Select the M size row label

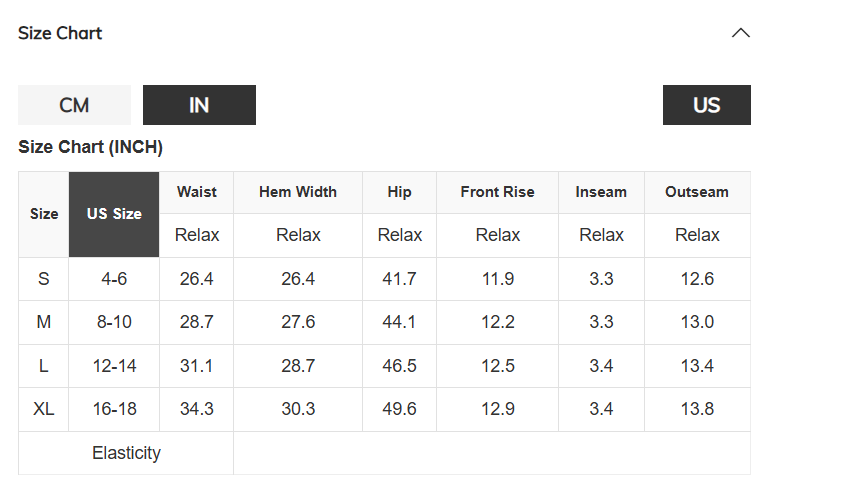(43, 322)
